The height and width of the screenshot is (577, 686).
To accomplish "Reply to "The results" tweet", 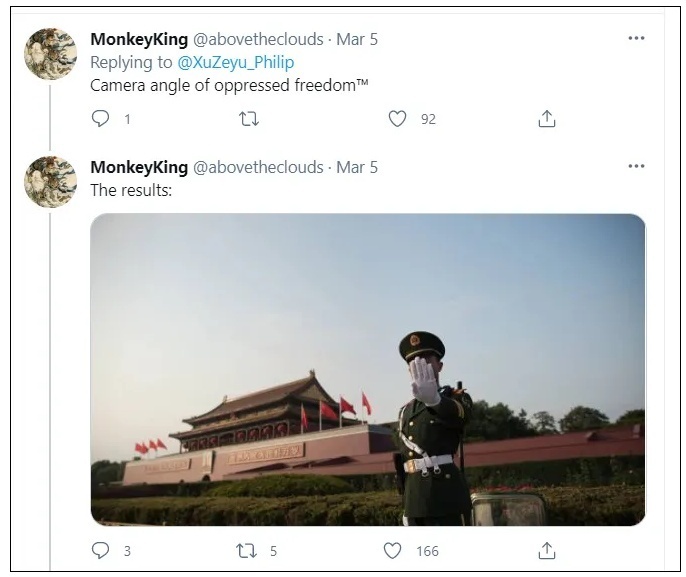I will pyautogui.click(x=100, y=550).
